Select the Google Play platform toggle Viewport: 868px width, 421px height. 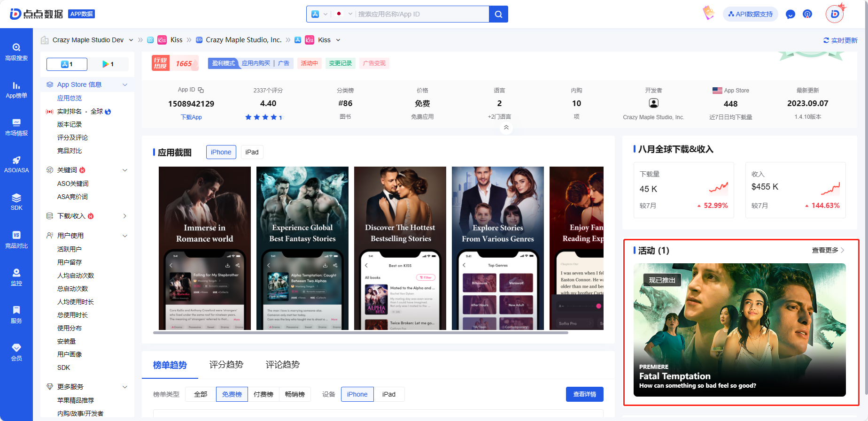click(x=108, y=64)
